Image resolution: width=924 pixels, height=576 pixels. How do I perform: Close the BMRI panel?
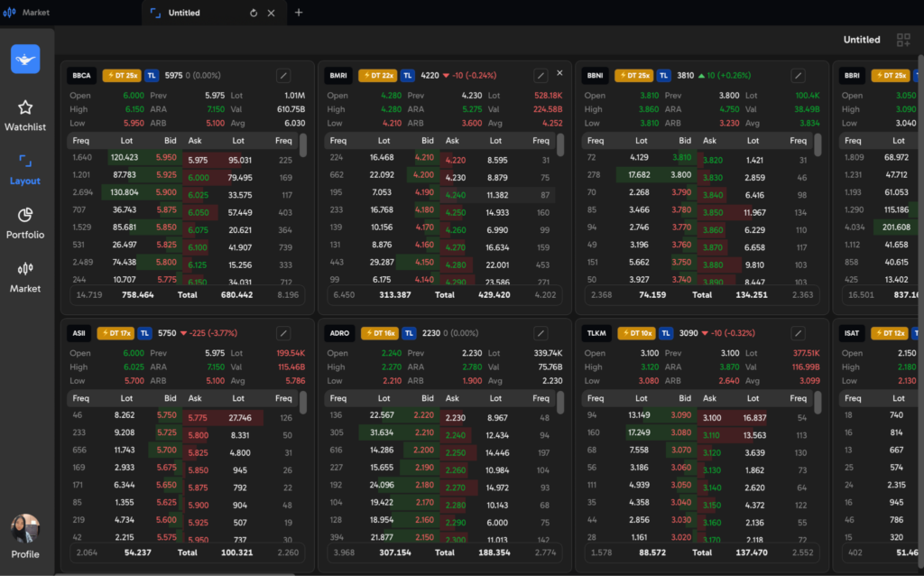pyautogui.click(x=559, y=73)
